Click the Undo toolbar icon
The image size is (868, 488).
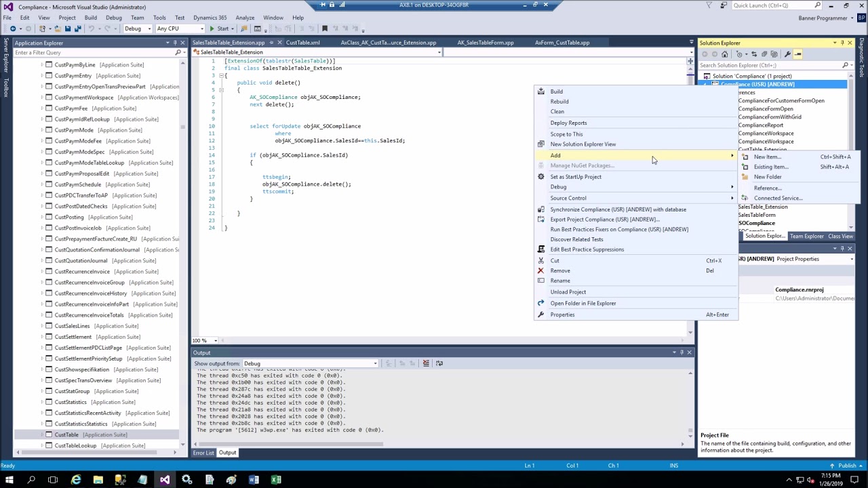pyautogui.click(x=91, y=28)
